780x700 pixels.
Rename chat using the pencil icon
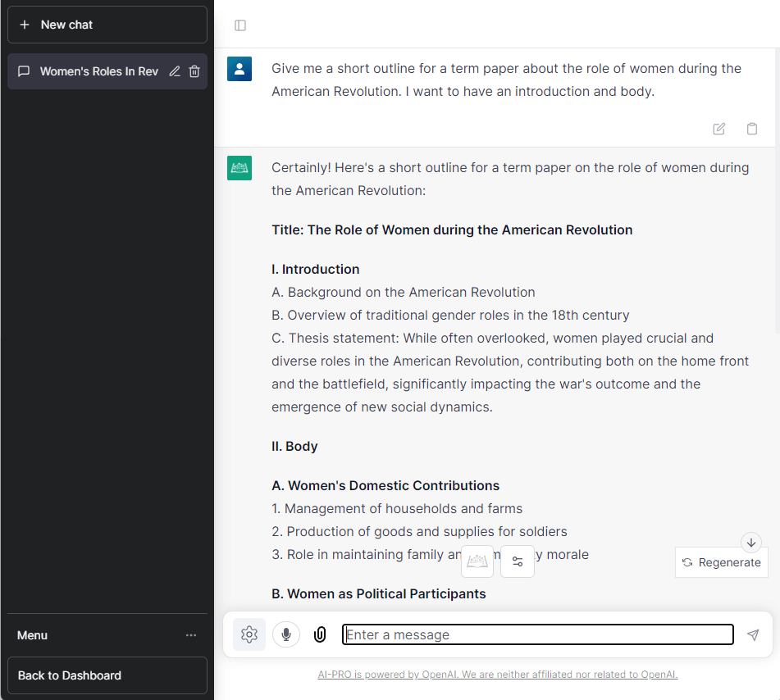point(175,71)
